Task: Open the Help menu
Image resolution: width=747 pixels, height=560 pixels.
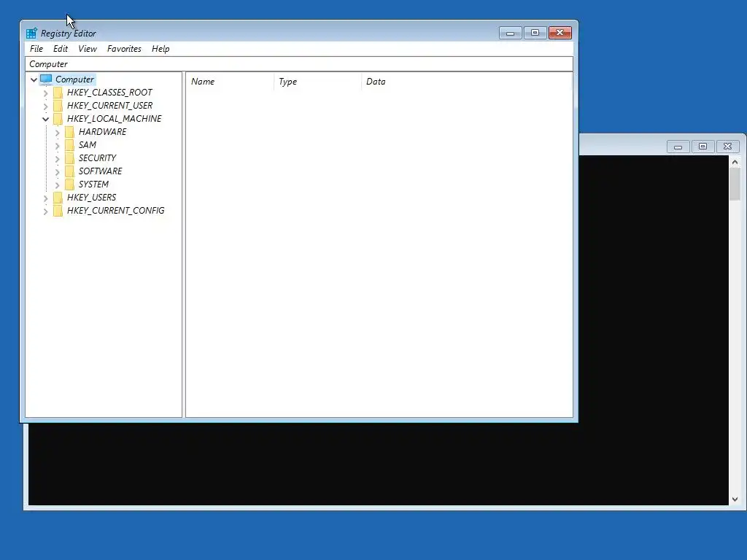Action: click(x=160, y=49)
